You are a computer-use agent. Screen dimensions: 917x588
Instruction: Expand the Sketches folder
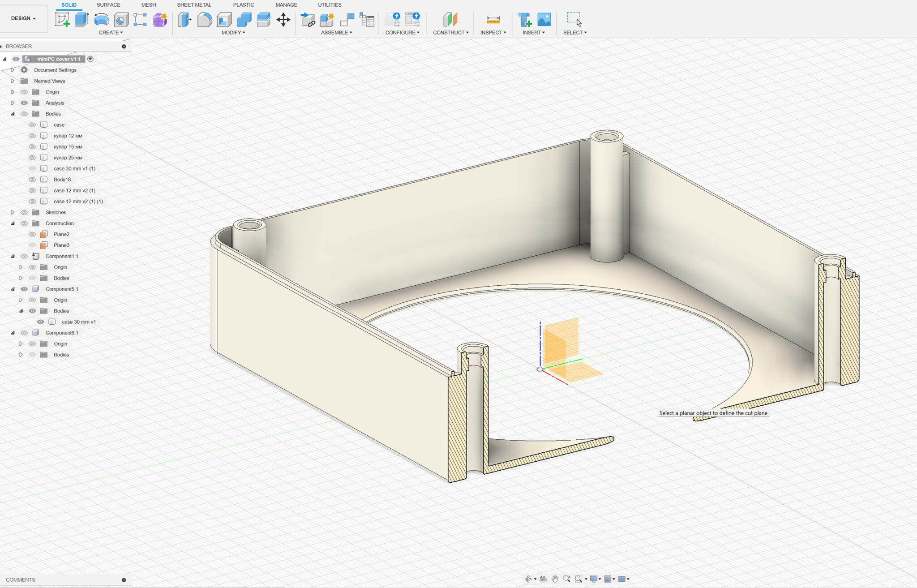click(x=13, y=212)
